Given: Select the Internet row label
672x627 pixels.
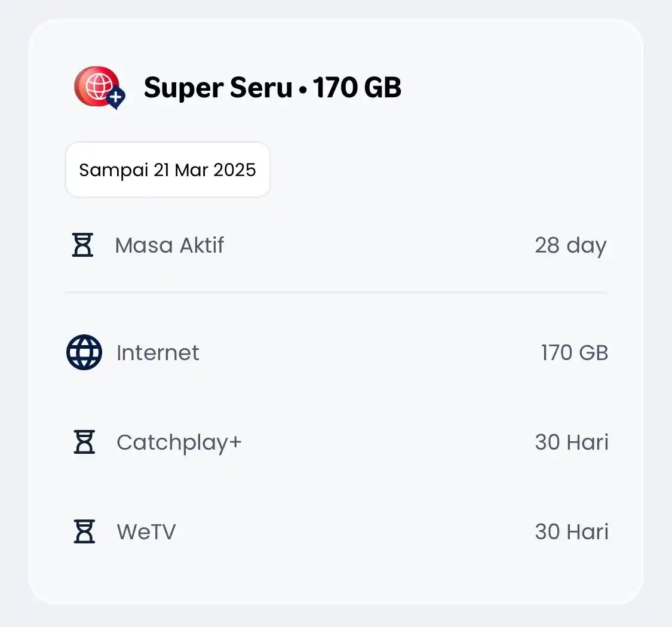Looking at the screenshot, I should point(158,353).
